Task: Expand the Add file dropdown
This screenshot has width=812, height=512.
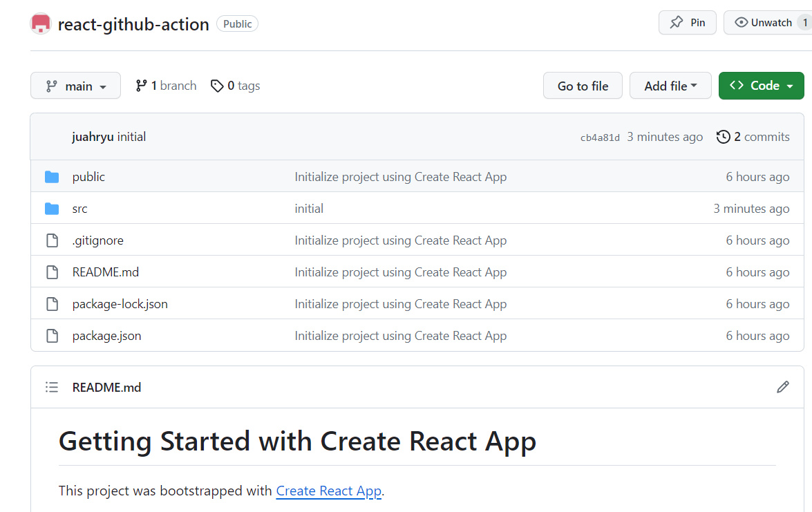Action: (670, 86)
